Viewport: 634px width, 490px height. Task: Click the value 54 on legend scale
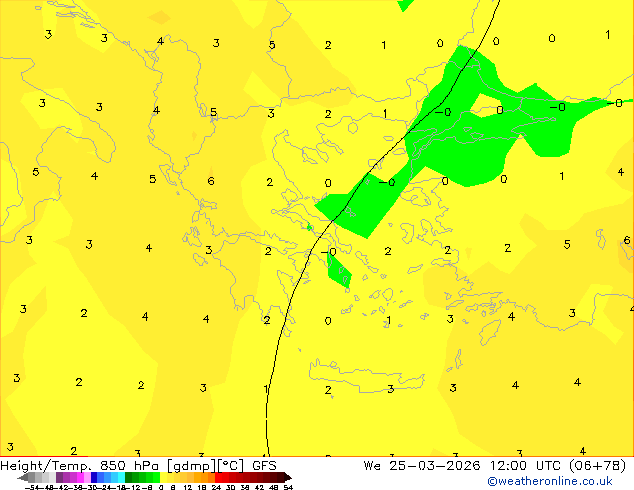click(288, 487)
